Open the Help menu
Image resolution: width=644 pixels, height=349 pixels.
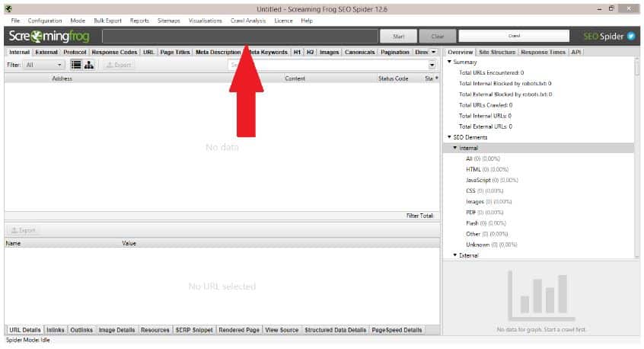point(307,21)
